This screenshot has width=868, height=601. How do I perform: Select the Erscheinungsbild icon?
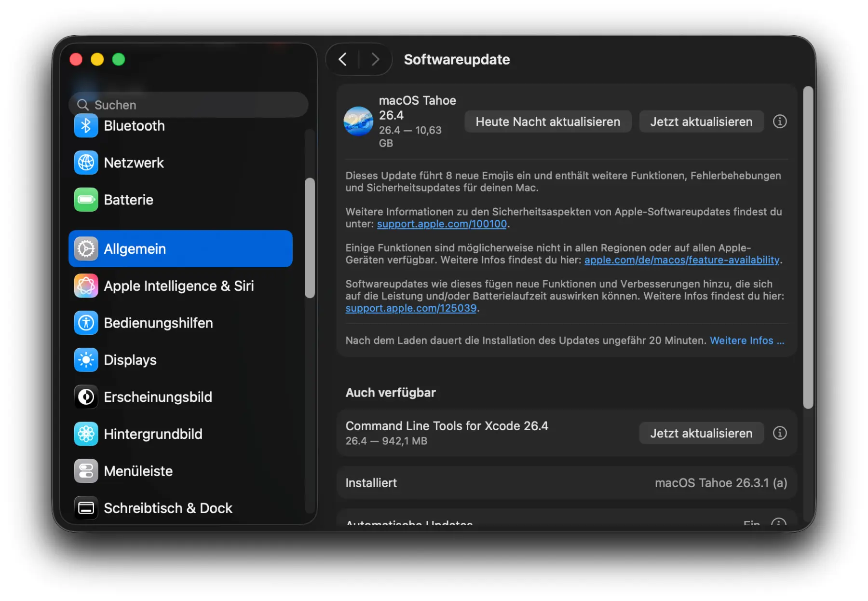[x=86, y=397]
